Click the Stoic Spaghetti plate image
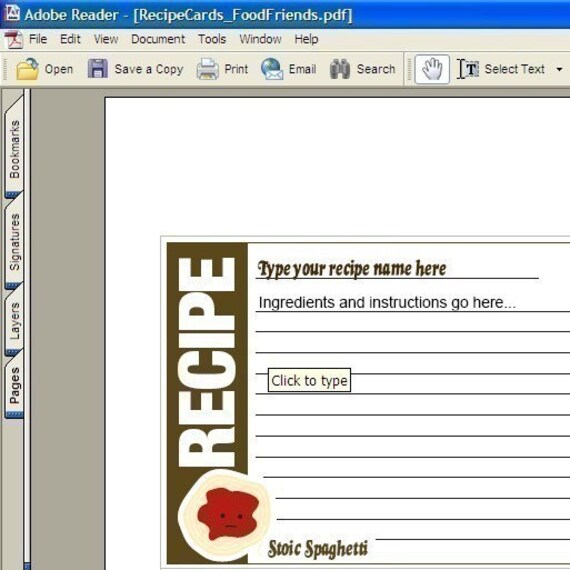The width and height of the screenshot is (570, 570). tap(224, 516)
